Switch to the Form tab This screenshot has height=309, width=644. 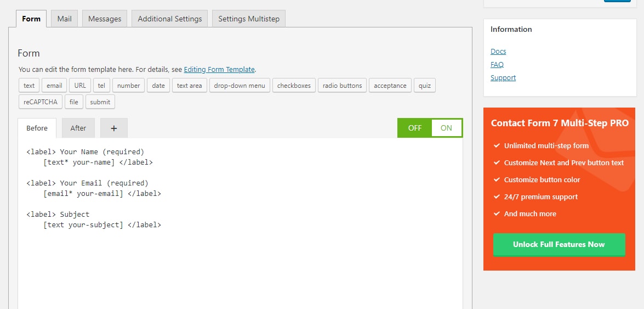pos(31,19)
